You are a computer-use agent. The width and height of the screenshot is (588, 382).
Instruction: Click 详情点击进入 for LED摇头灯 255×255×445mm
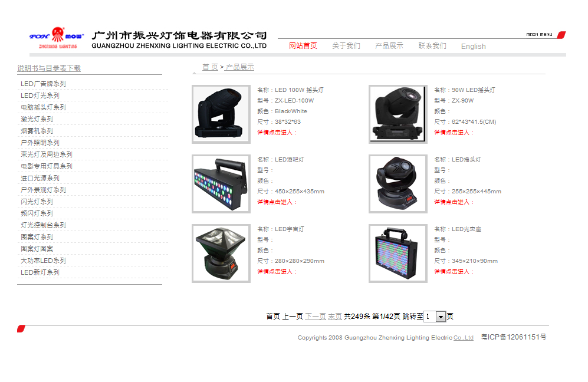click(454, 202)
